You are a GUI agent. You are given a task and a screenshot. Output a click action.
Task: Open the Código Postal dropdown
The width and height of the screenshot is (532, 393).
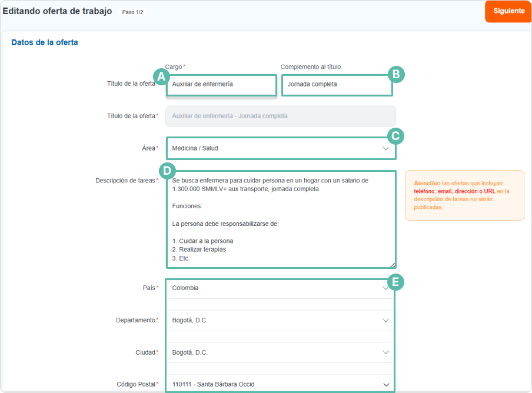[280, 385]
